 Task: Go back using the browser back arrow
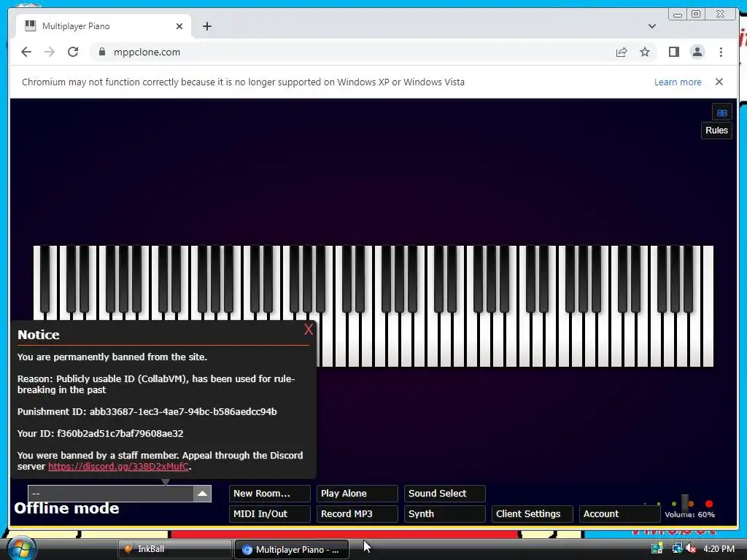26,52
